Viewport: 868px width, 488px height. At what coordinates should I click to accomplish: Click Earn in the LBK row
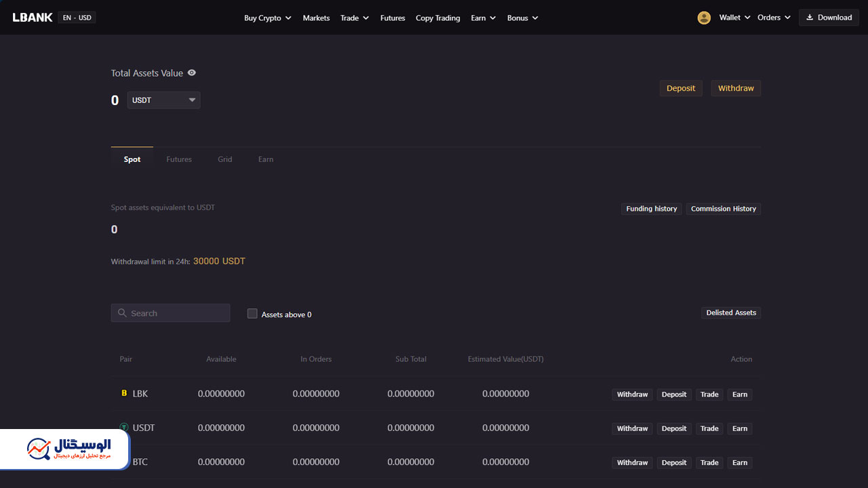[740, 394]
